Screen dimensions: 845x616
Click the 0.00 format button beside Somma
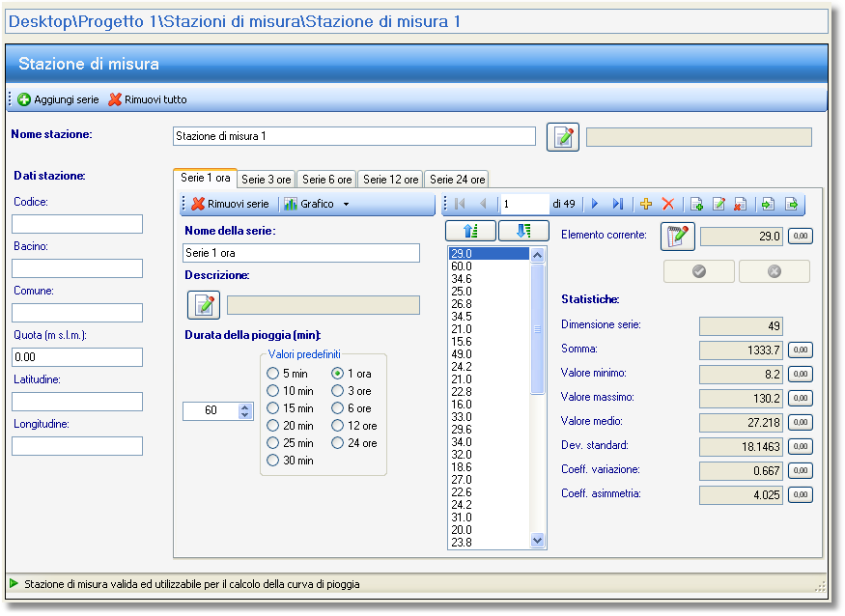coord(801,350)
